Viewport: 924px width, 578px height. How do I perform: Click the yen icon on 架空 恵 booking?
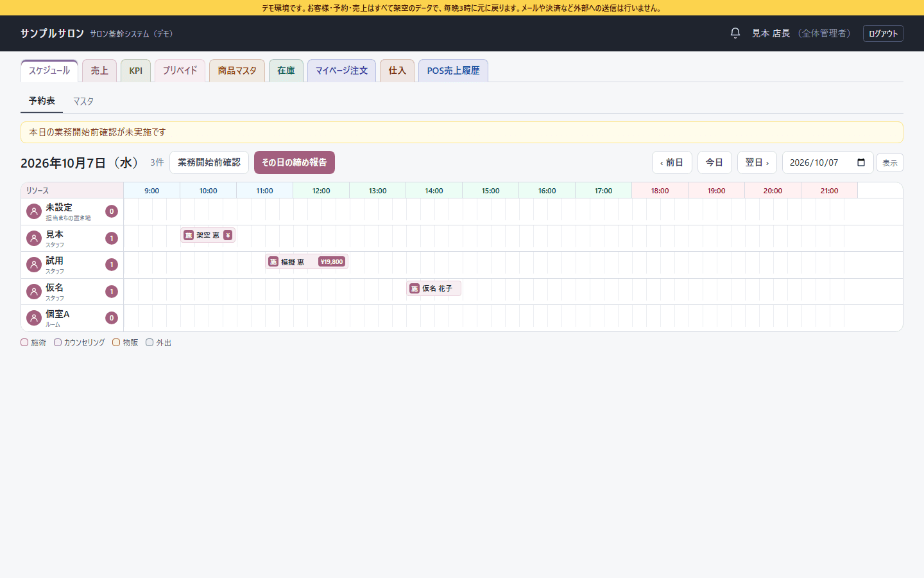[228, 235]
